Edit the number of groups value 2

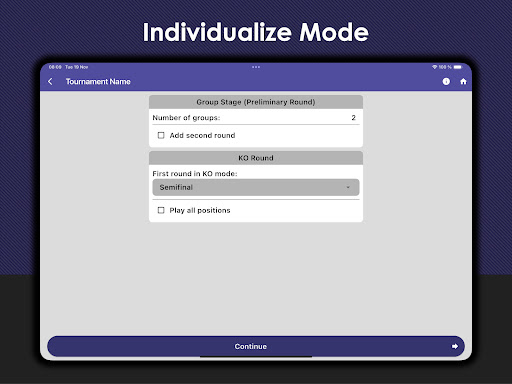353,118
